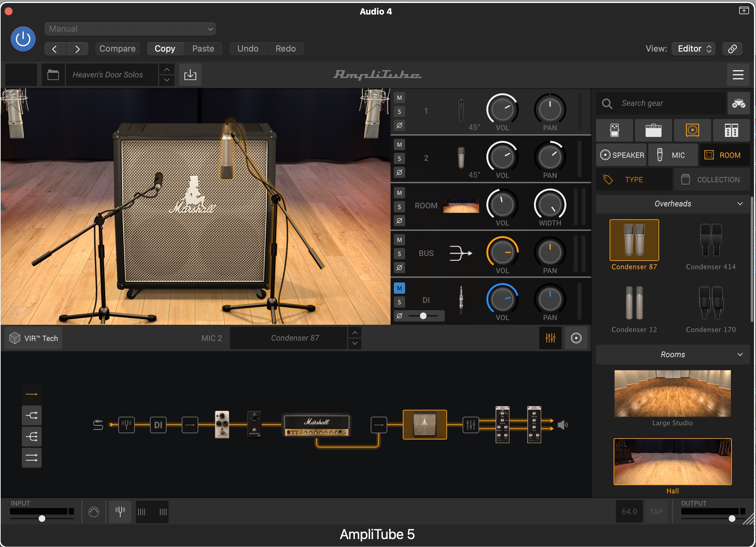Click the save preset download icon
The width and height of the screenshot is (756, 547).
tap(190, 75)
